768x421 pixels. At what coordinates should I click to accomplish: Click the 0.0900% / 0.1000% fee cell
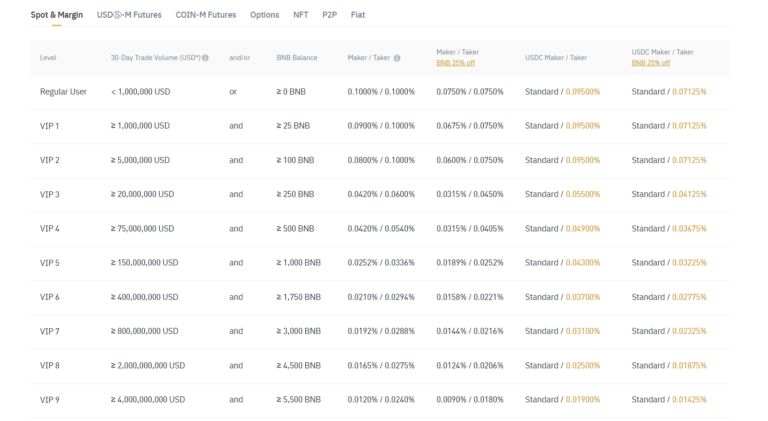click(381, 126)
